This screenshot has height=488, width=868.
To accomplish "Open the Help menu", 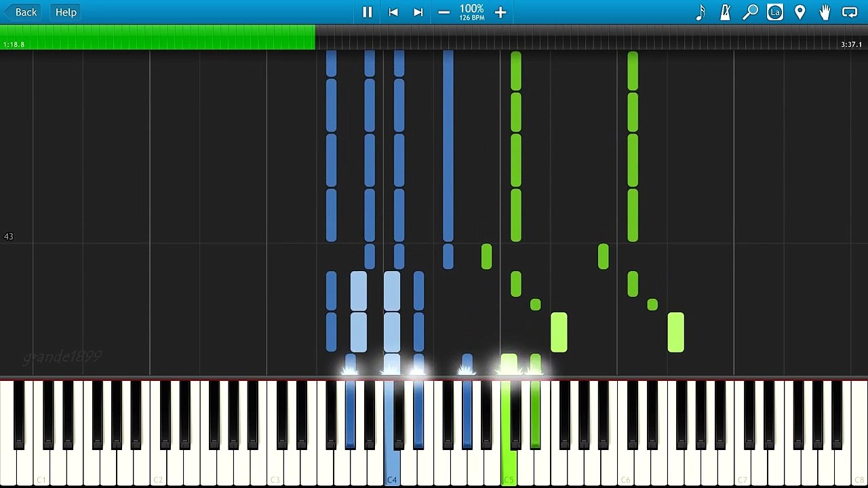I will point(66,12).
